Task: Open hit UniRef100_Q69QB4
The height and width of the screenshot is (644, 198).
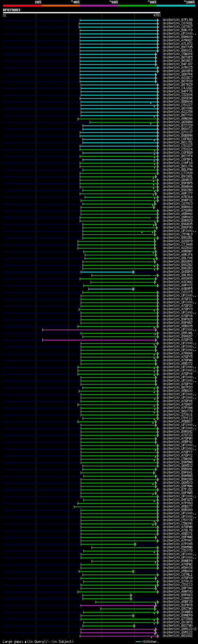Action: (x=178, y=122)
